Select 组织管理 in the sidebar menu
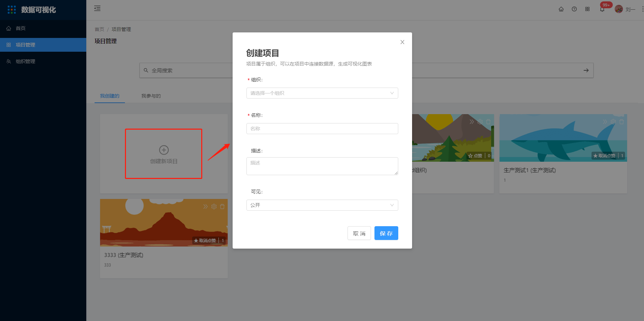The image size is (644, 321). (x=43, y=61)
